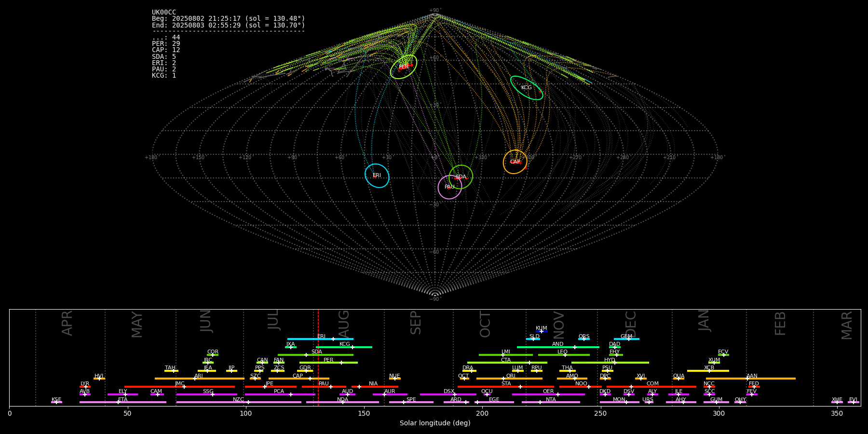
Task: Click the 'CAP: 12' count in the legend
Action: pyautogui.click(x=166, y=50)
